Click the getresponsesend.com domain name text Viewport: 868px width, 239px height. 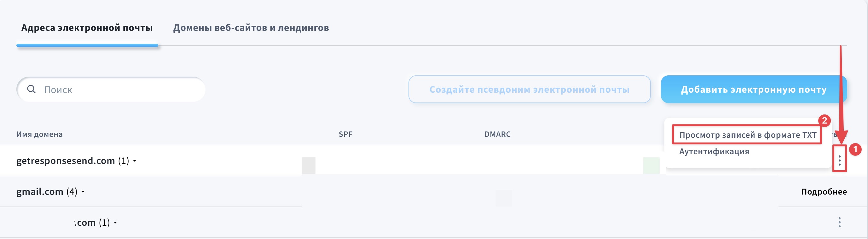click(66, 161)
